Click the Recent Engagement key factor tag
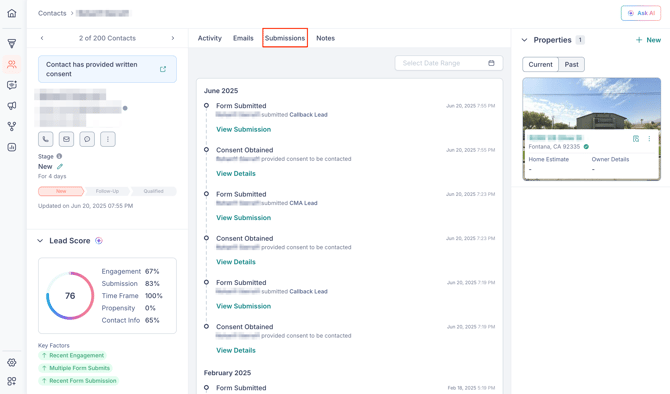670x394 pixels. (72, 356)
